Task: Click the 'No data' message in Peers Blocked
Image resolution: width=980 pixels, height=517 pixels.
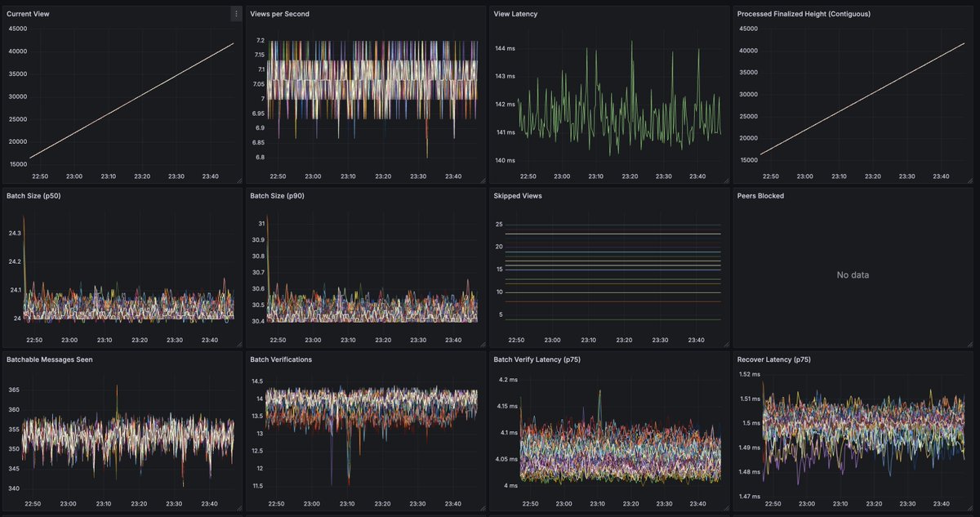Action: coord(853,275)
